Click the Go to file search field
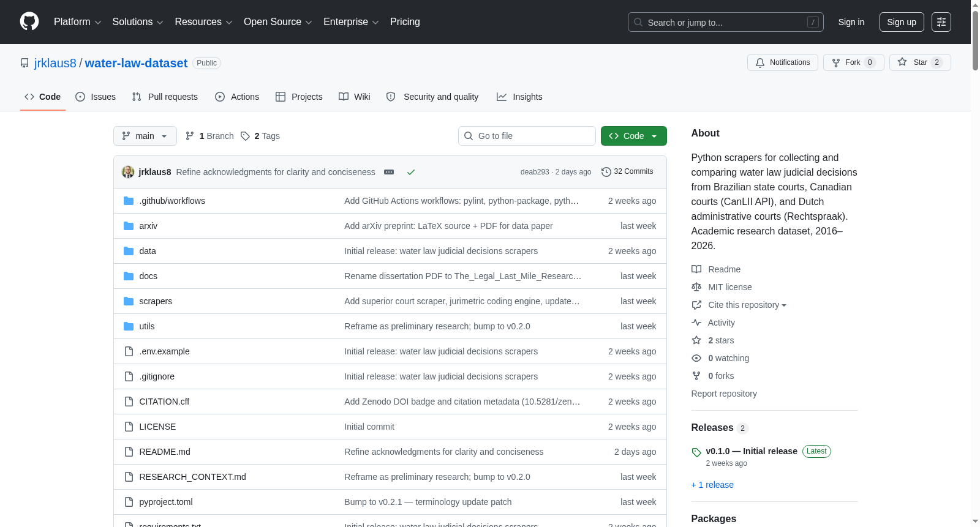The width and height of the screenshot is (980, 527). point(527,136)
